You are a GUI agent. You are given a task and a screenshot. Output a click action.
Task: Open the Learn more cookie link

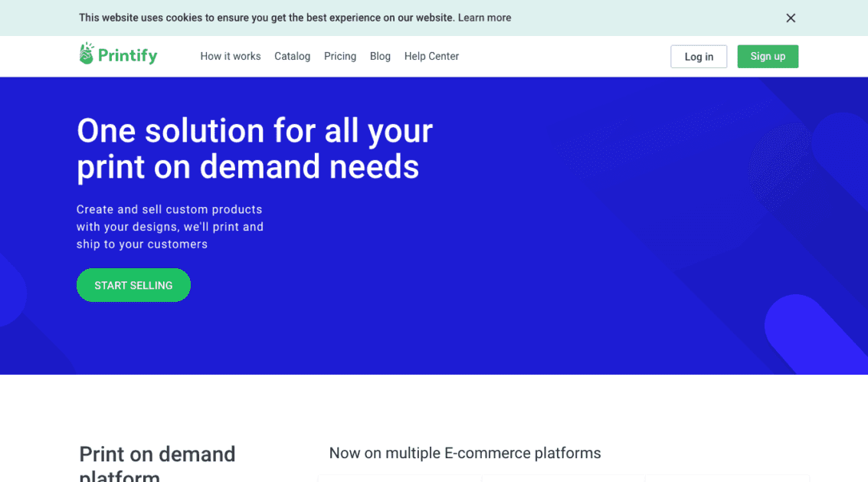point(484,18)
